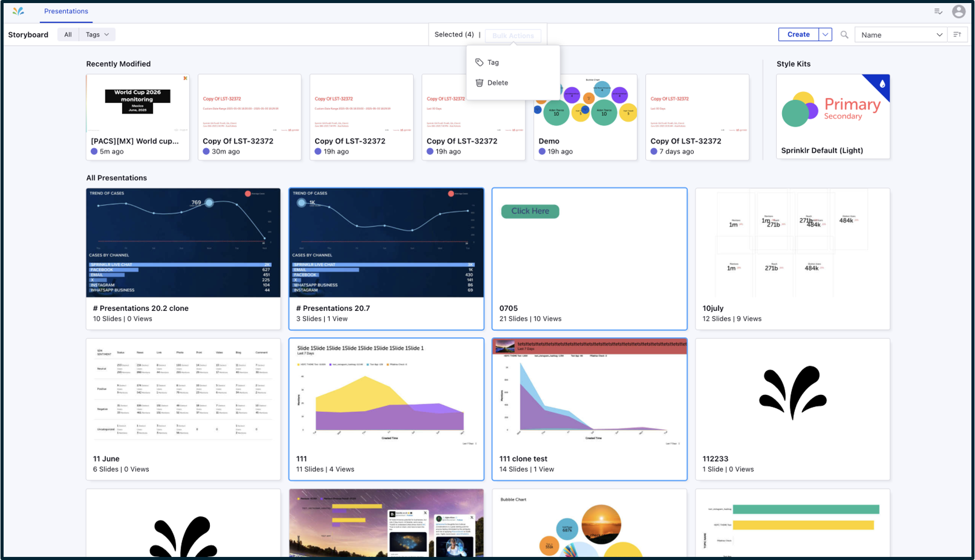The width and height of the screenshot is (975, 560).
Task: Expand the Create button dropdown arrow
Action: point(825,34)
